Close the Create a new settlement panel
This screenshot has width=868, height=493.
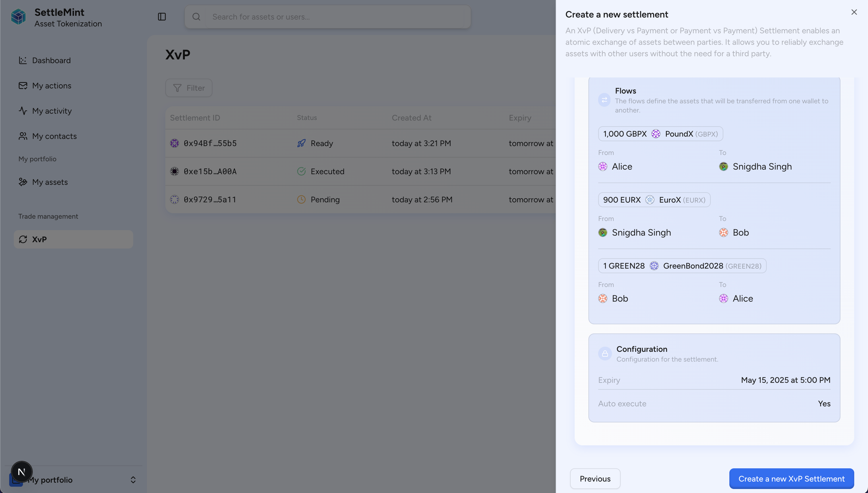(x=854, y=12)
